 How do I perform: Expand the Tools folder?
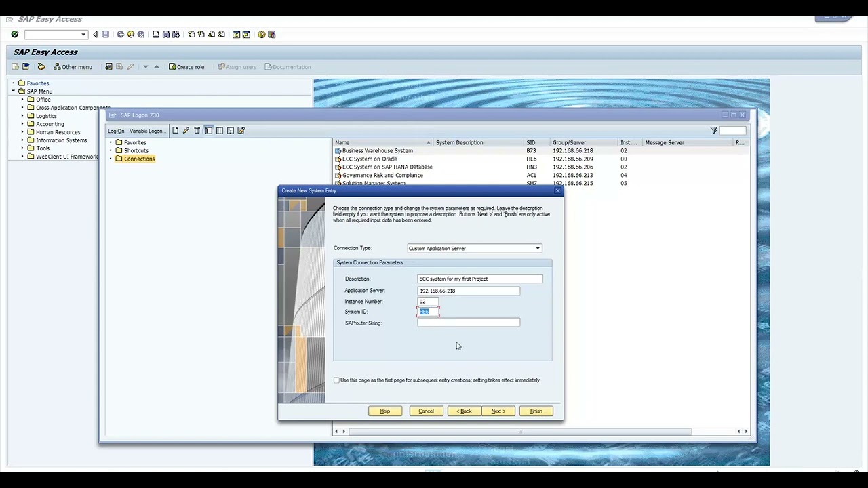[x=22, y=148]
